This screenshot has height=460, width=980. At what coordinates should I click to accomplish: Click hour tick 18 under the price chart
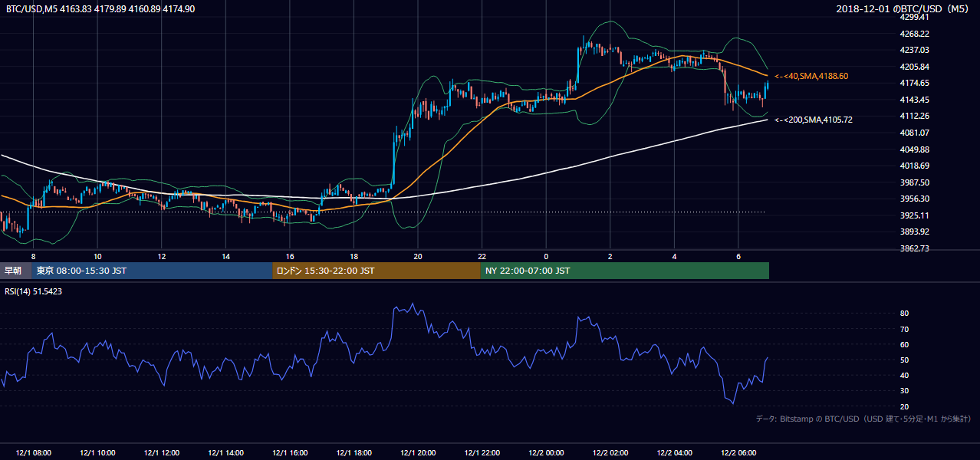point(354,256)
